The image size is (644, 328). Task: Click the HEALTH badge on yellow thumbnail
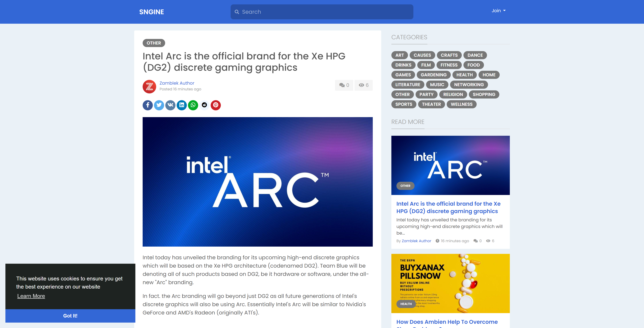(x=406, y=304)
